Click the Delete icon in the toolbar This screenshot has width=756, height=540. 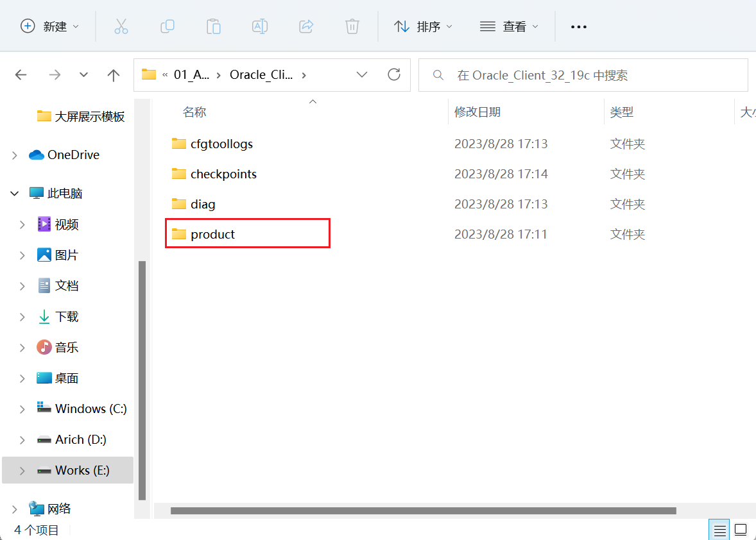click(352, 26)
